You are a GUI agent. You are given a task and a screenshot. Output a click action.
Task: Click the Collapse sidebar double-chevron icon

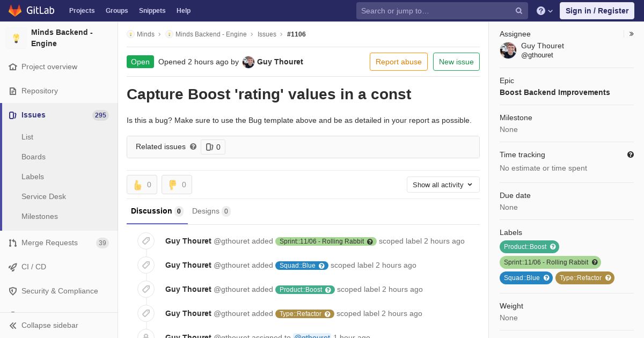tap(13, 326)
